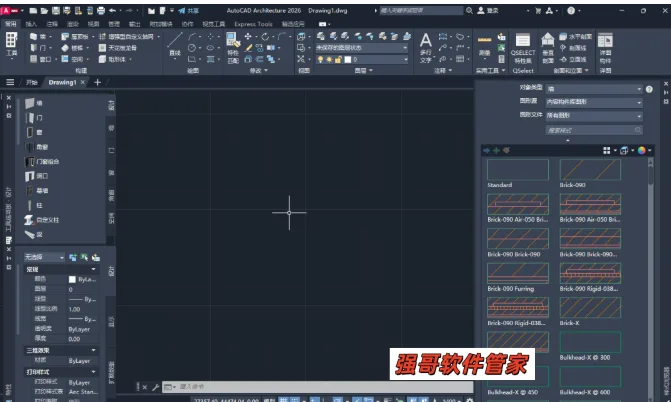
Task: Open the 无选择 selection dropdown in properties
Action: tap(44, 257)
